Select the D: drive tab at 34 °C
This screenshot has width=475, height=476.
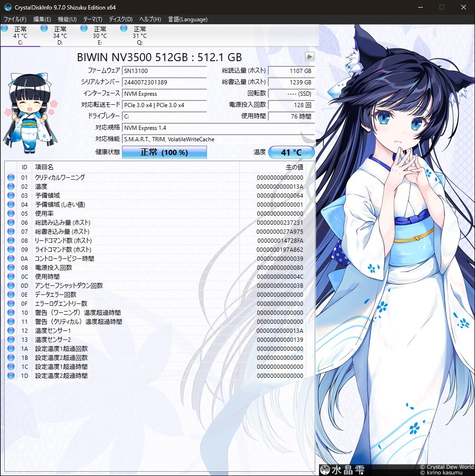click(60, 36)
